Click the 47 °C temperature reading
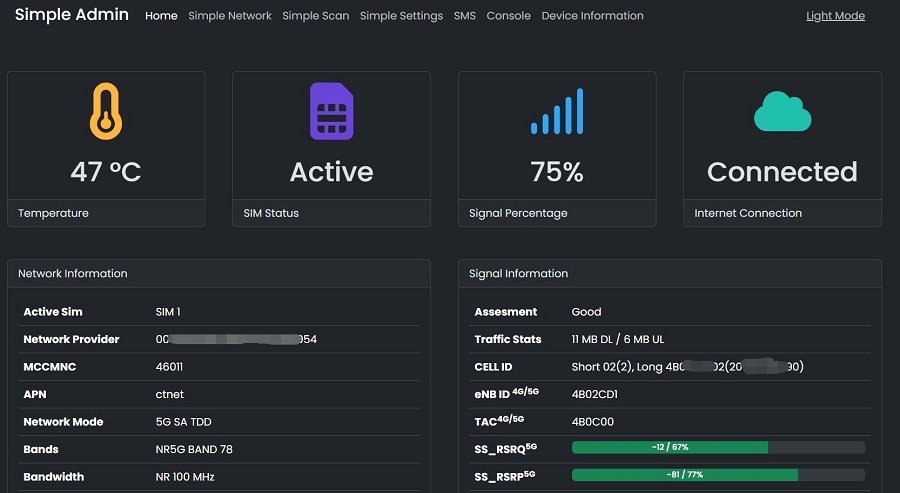The image size is (900, 493). click(106, 172)
